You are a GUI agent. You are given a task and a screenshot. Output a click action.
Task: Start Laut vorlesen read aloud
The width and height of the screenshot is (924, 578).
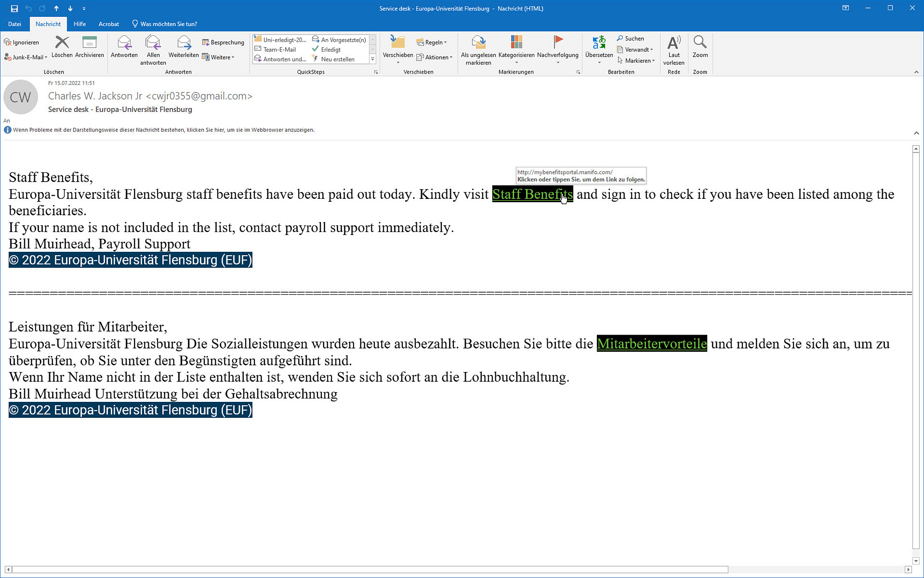click(674, 43)
